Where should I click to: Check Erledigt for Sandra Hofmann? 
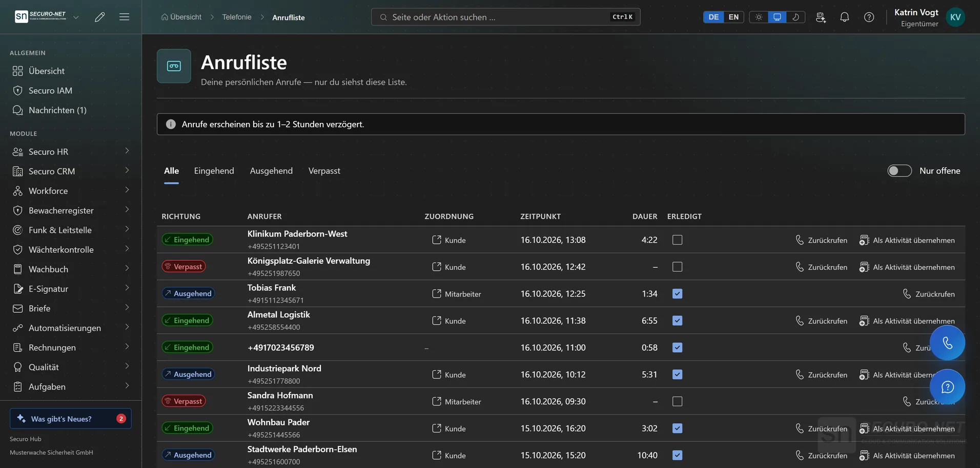(677, 401)
